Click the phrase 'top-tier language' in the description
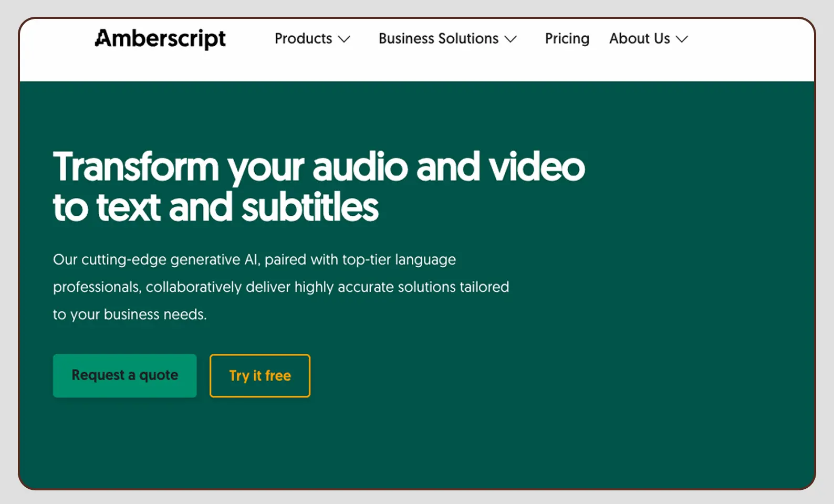 [x=399, y=259]
